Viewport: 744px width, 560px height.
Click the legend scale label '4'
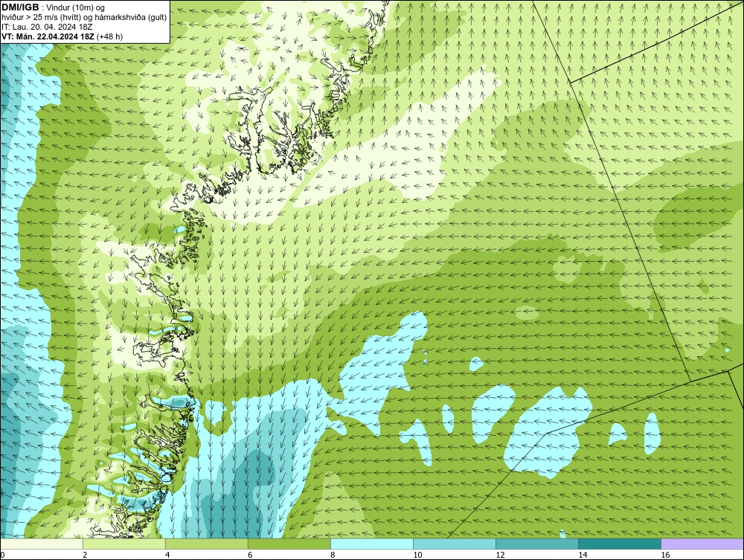coord(167,555)
